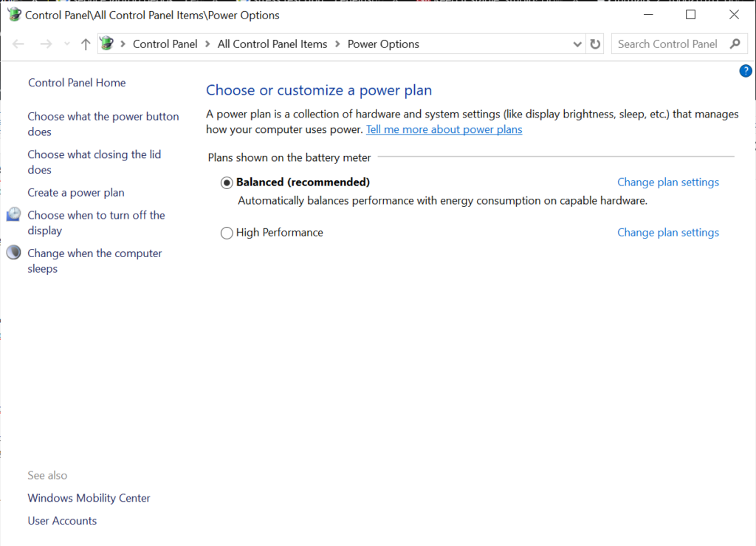Open Create a power plan
The width and height of the screenshot is (756, 546).
point(75,192)
